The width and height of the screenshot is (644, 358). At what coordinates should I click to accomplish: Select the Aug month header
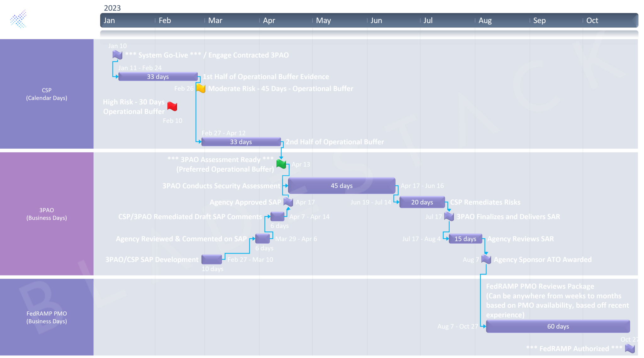coord(485,21)
